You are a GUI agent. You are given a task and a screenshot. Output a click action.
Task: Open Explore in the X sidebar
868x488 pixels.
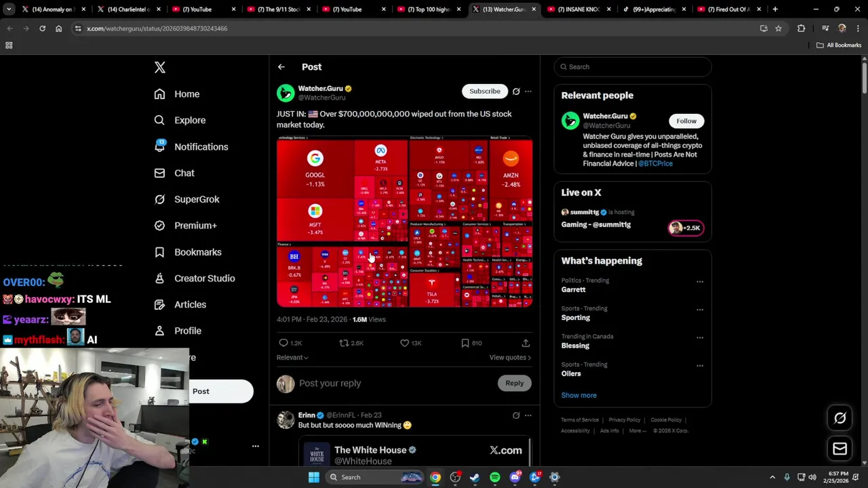click(x=180, y=120)
